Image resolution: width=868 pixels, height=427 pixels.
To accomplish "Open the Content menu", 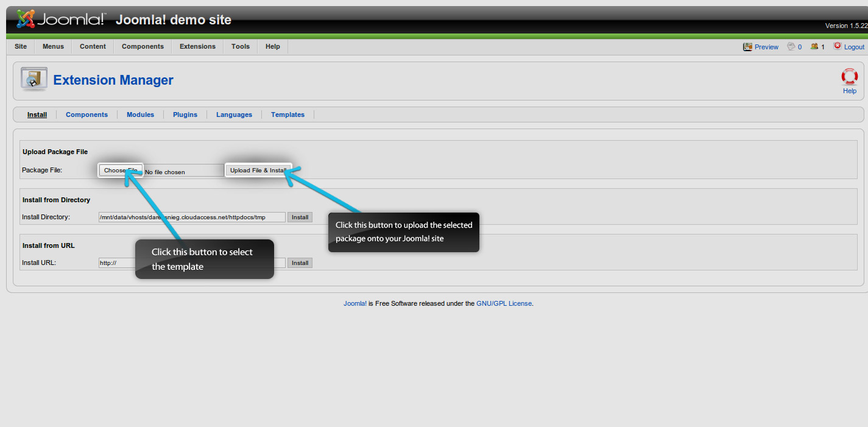I will (93, 46).
